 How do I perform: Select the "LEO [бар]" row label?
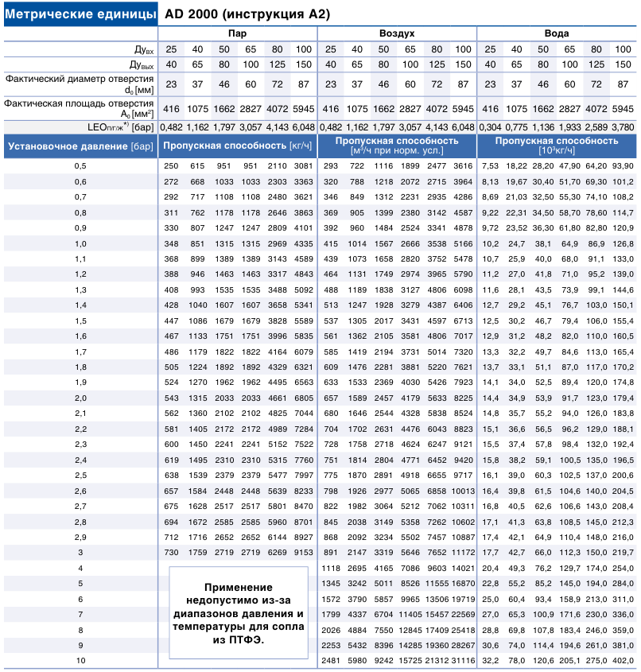click(x=120, y=127)
